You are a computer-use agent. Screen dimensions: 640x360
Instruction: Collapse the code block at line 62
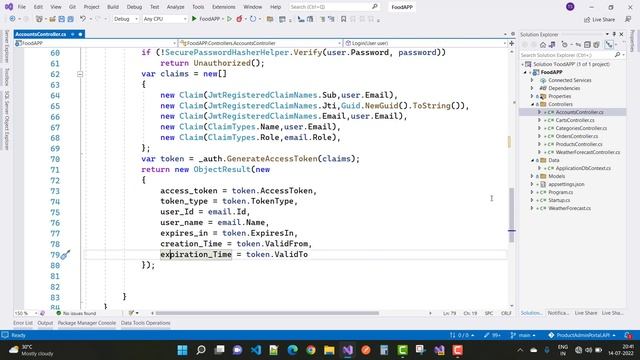80,74
